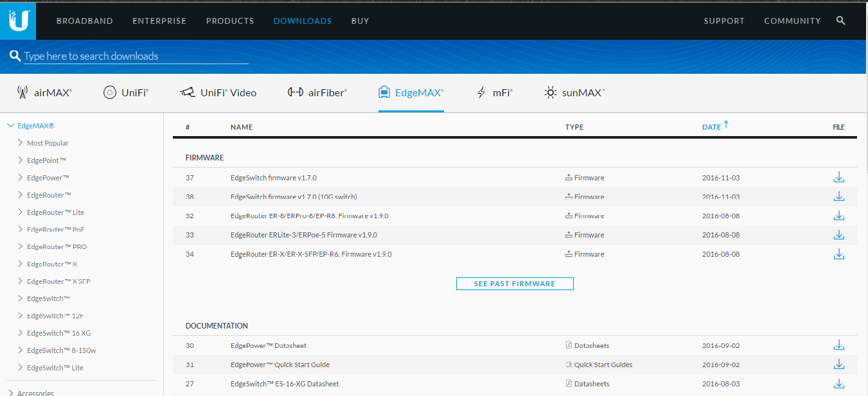The height and width of the screenshot is (396, 868).
Task: Click the Ubiquiti logo icon
Action: click(18, 21)
